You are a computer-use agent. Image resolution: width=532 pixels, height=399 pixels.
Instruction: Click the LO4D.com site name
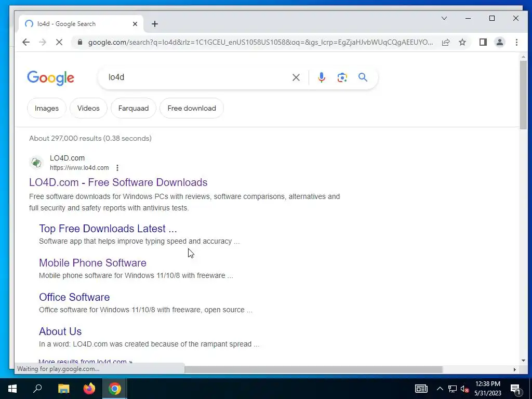click(67, 158)
